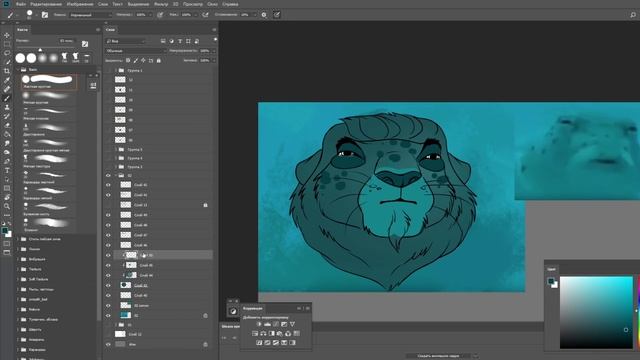640x360 pixels.
Task: Switch to the Кисти panel tab
Action: (x=22, y=30)
